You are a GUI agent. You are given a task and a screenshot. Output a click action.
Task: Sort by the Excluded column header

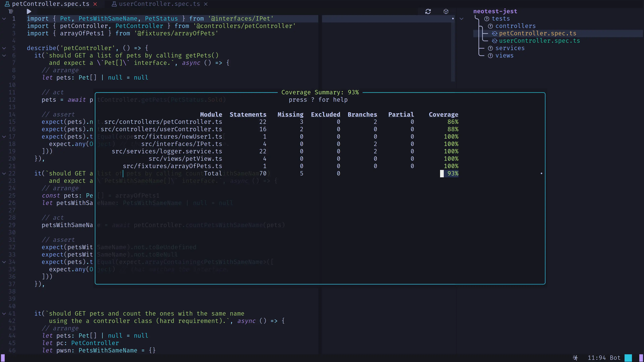326,114
